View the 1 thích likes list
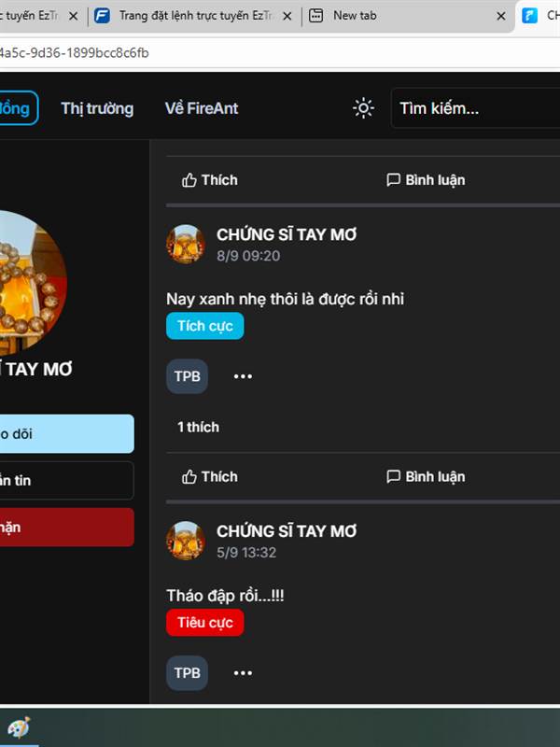The image size is (560, 747). [x=198, y=427]
